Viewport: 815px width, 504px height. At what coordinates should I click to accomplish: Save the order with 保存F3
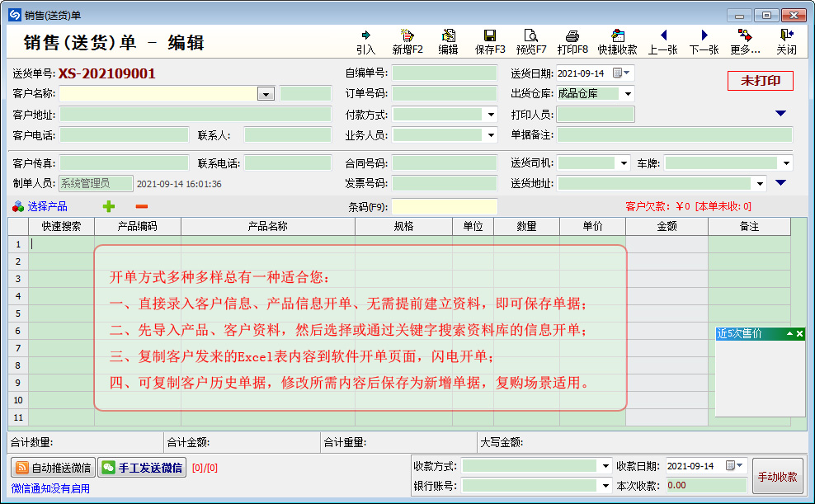click(490, 42)
